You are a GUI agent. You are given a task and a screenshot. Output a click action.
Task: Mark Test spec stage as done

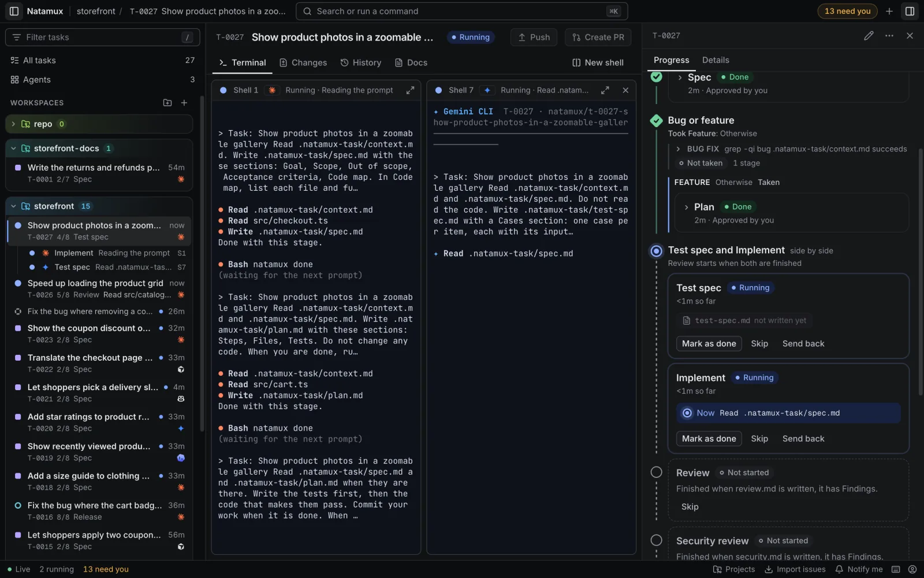709,344
